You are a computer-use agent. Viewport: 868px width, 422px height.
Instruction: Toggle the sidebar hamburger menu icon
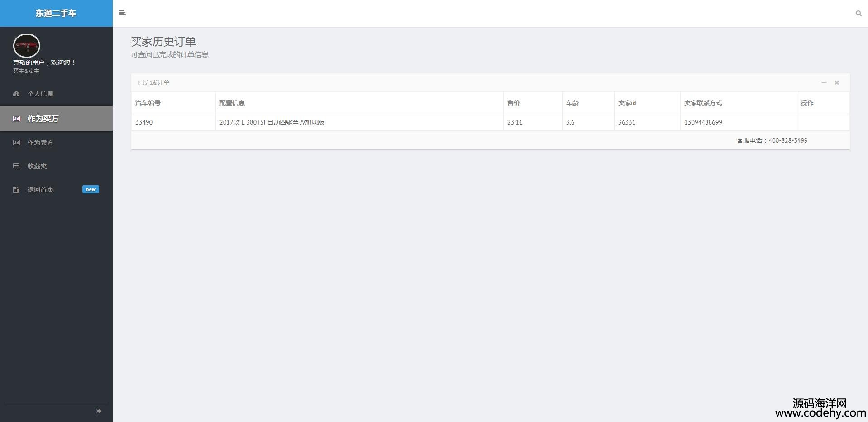click(x=122, y=13)
